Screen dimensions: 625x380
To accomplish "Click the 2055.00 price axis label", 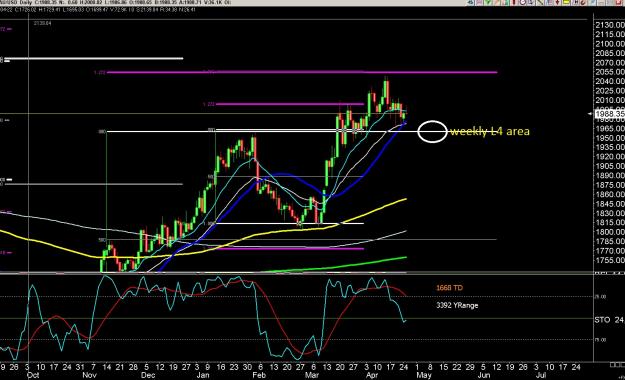I will tap(609, 72).
